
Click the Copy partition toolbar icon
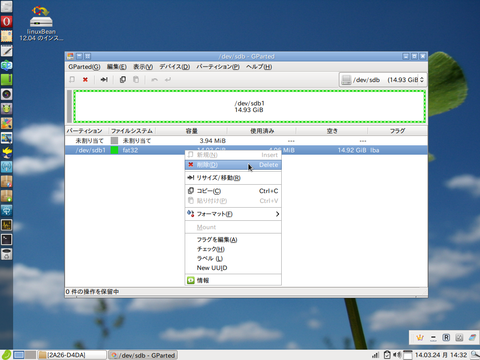123,80
